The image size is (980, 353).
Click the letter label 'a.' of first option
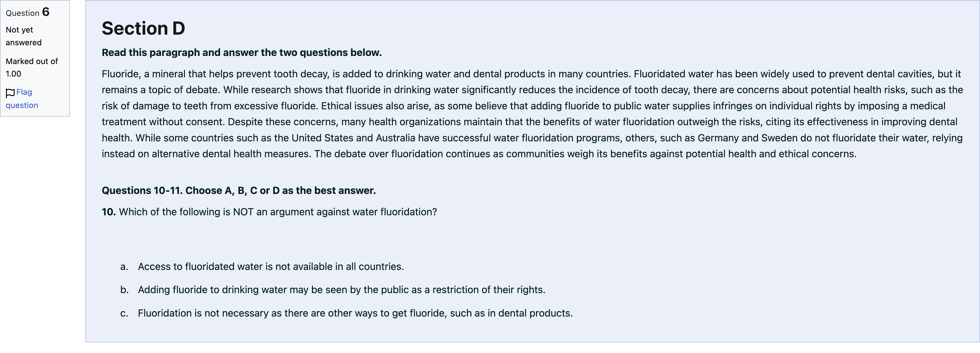pyautogui.click(x=124, y=267)
